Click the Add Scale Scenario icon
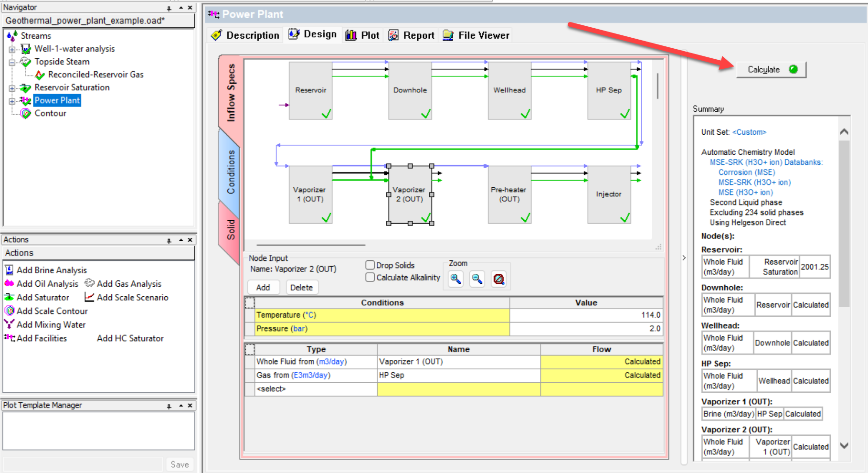868x473 pixels. [89, 297]
